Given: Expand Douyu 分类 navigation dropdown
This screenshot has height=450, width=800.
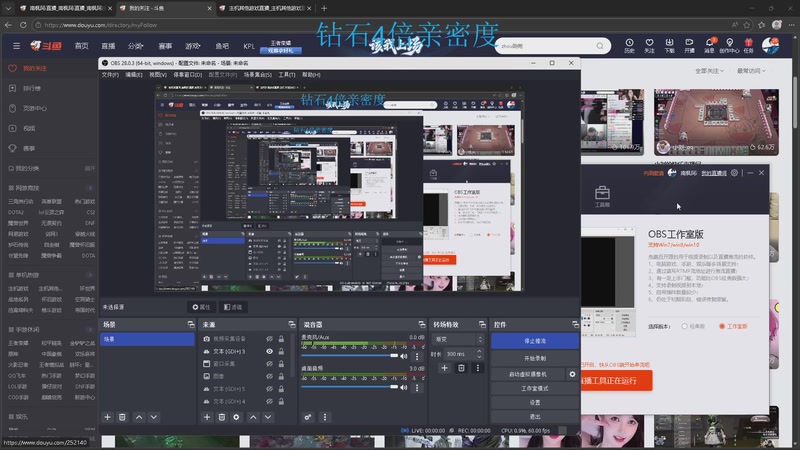Looking at the screenshot, I should click(135, 46).
